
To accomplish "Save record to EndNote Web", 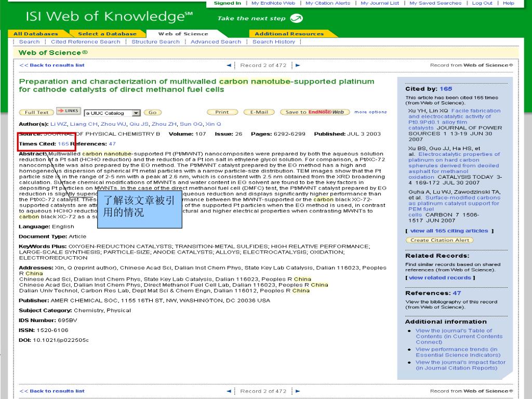I will tap(314, 112).
